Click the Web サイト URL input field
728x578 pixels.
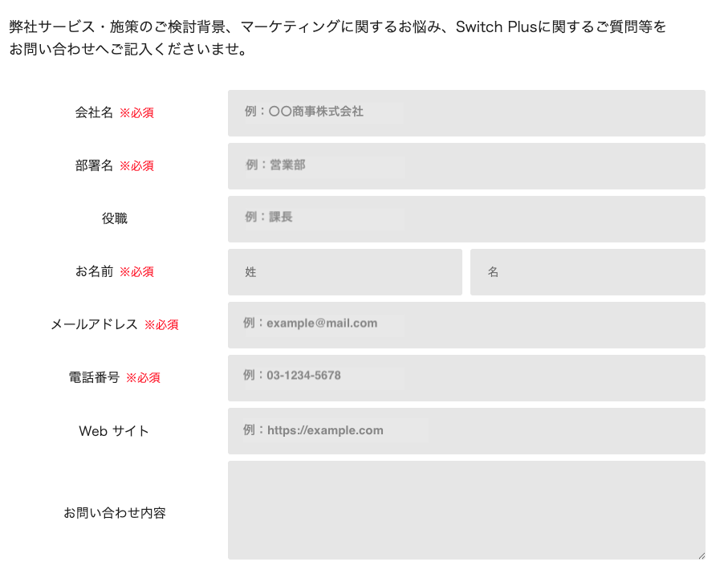466,430
